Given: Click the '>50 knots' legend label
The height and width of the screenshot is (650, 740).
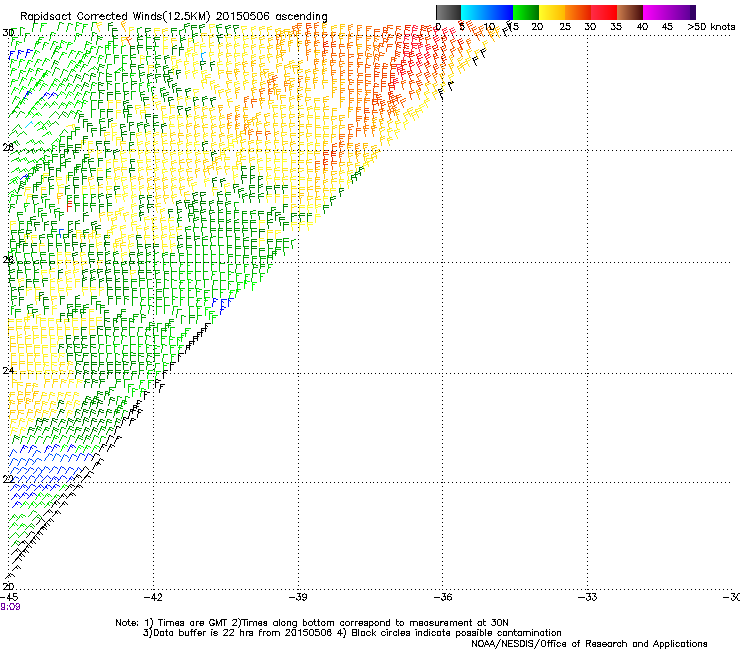Looking at the screenshot, I should click(x=711, y=27).
